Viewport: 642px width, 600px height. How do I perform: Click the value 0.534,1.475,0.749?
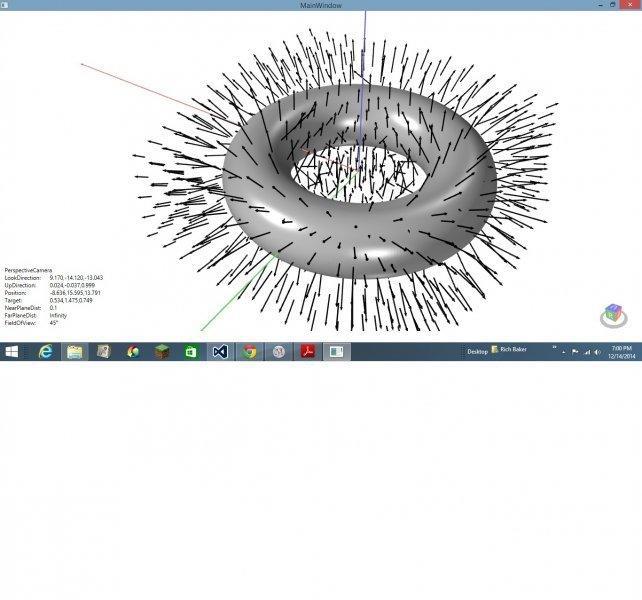71,300
